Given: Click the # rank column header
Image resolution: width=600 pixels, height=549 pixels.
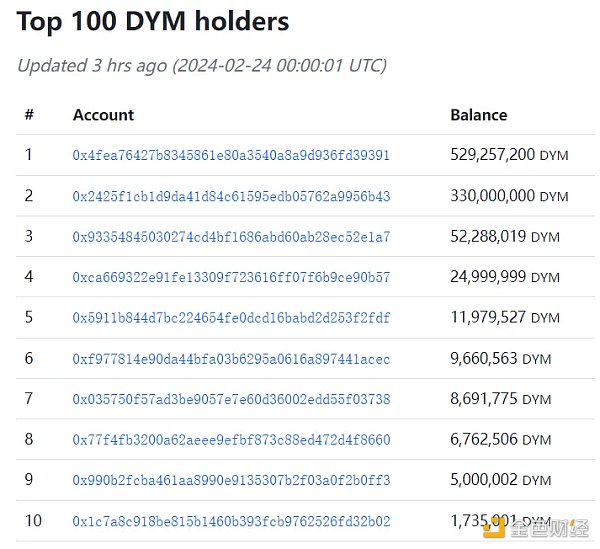Looking at the screenshot, I should (29, 115).
